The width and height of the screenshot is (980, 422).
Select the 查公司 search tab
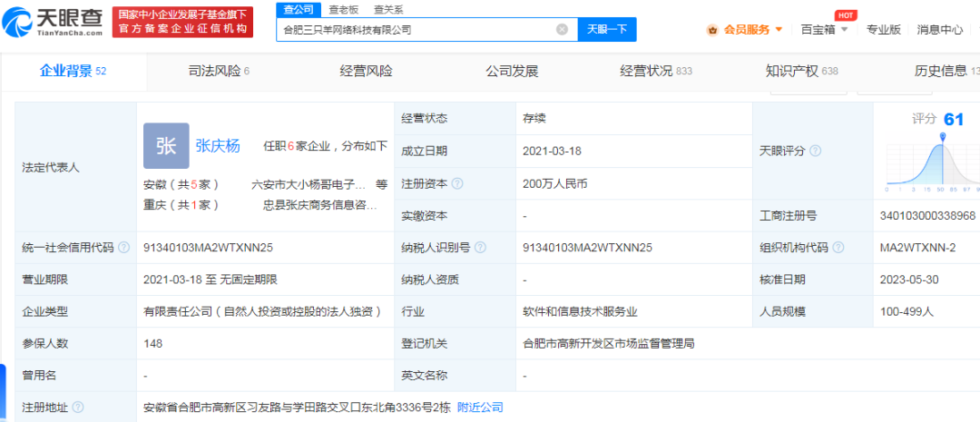[299, 9]
